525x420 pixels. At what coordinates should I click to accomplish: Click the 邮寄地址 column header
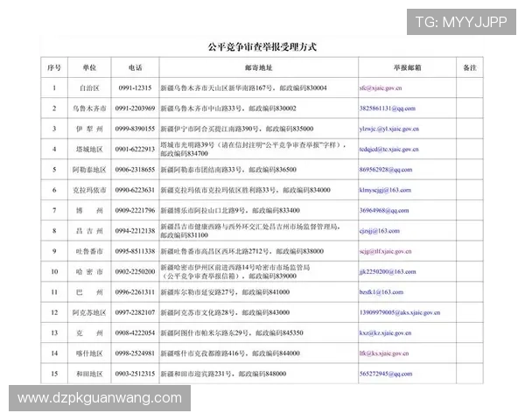258,67
